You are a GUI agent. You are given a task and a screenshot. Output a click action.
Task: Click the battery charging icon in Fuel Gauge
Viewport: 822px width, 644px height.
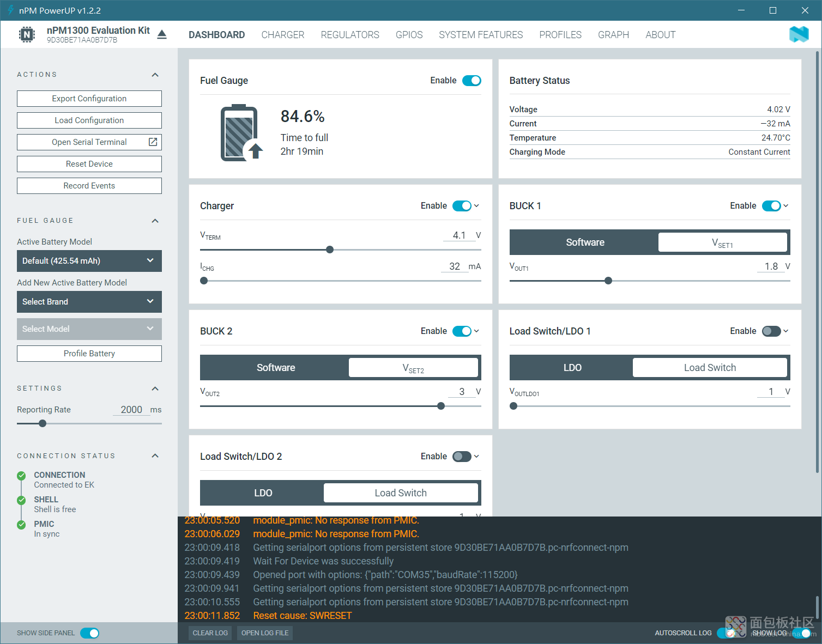point(242,133)
